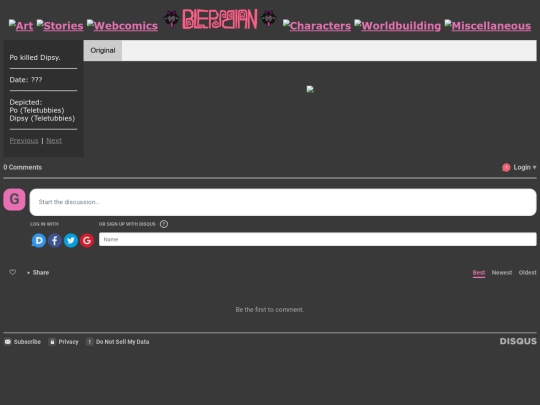Screen dimensions: 540x405
Task: Log in with Google icon
Action: [87, 240]
